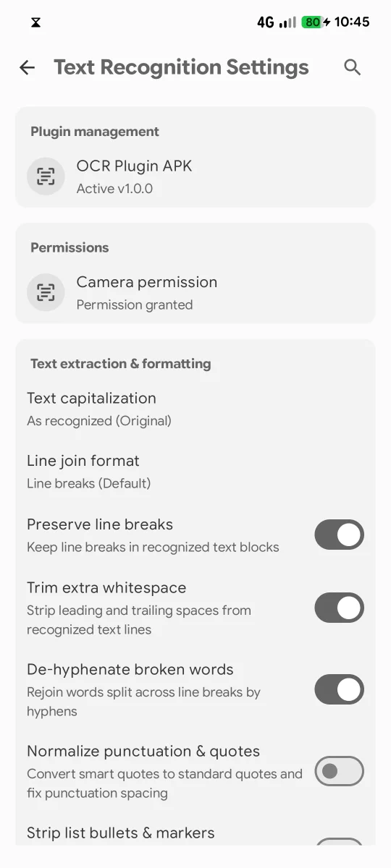Open the search magnifier icon
Image resolution: width=391 pixels, height=868 pixels.
click(353, 67)
